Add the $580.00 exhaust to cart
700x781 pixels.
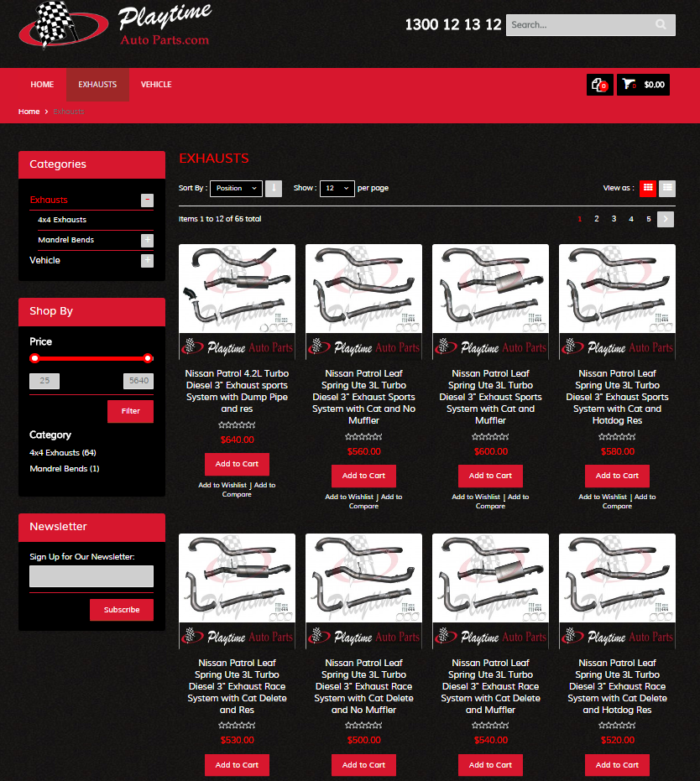point(617,476)
